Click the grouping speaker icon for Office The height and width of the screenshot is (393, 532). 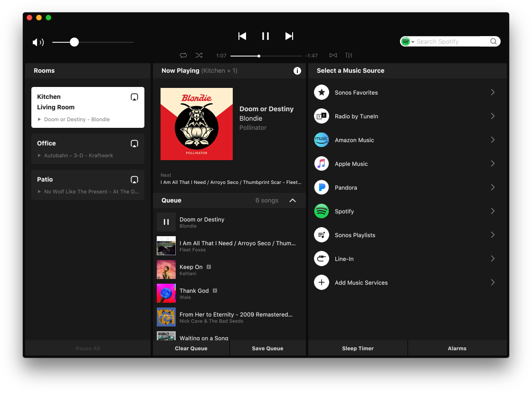(134, 144)
